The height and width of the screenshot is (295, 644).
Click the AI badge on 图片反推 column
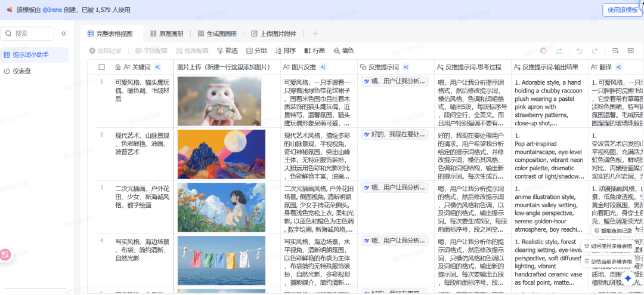click(323, 67)
